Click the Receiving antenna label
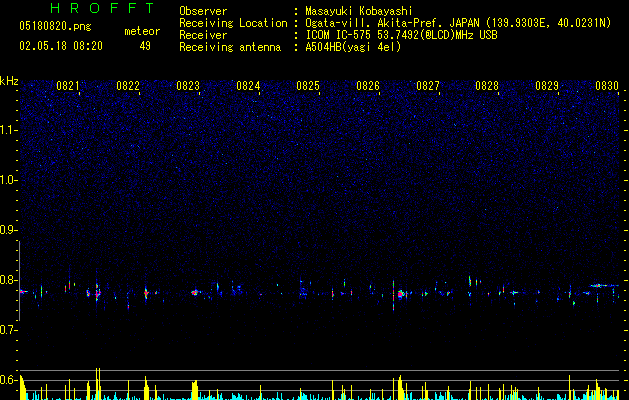This screenshot has width=629, height=400. coord(230,47)
